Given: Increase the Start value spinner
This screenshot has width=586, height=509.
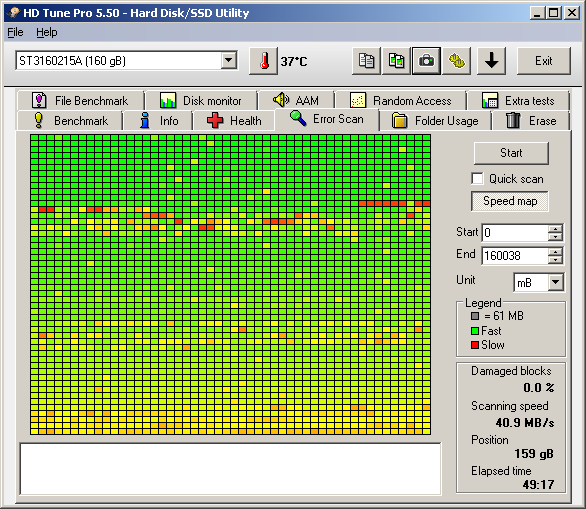Looking at the screenshot, I should pyautogui.click(x=555, y=229).
